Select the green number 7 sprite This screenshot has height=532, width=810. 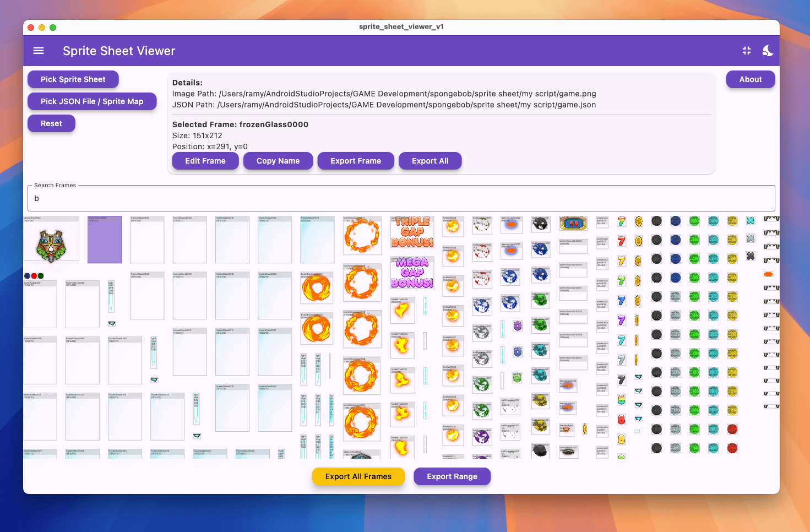[621, 281]
